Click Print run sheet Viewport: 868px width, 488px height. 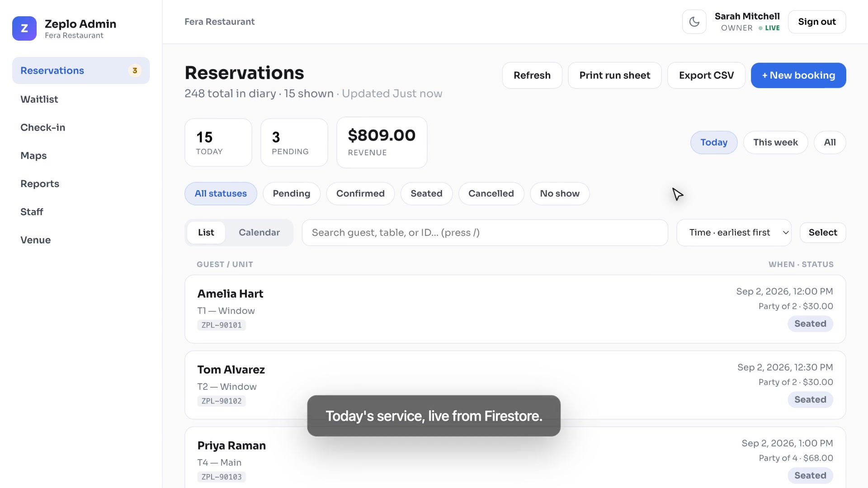click(615, 75)
